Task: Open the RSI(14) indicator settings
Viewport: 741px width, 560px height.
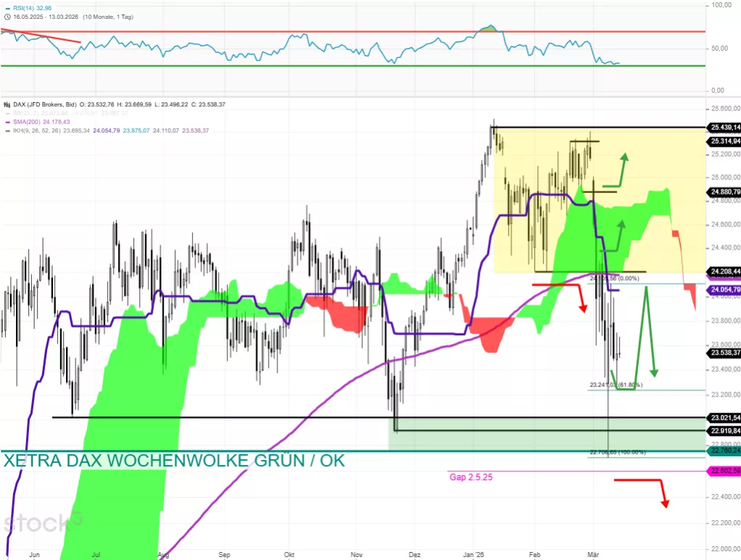Action: click(x=25, y=7)
